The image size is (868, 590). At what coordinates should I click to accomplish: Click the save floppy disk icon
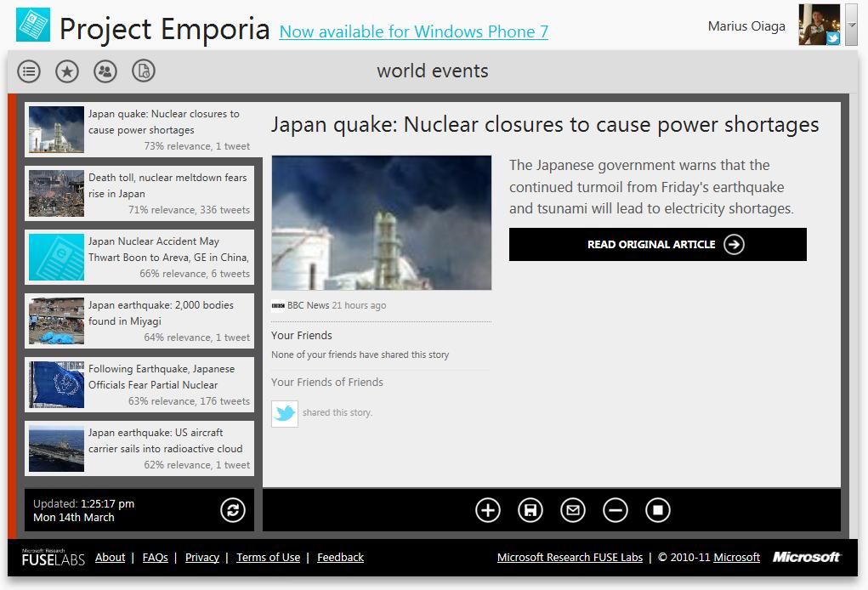coord(530,510)
